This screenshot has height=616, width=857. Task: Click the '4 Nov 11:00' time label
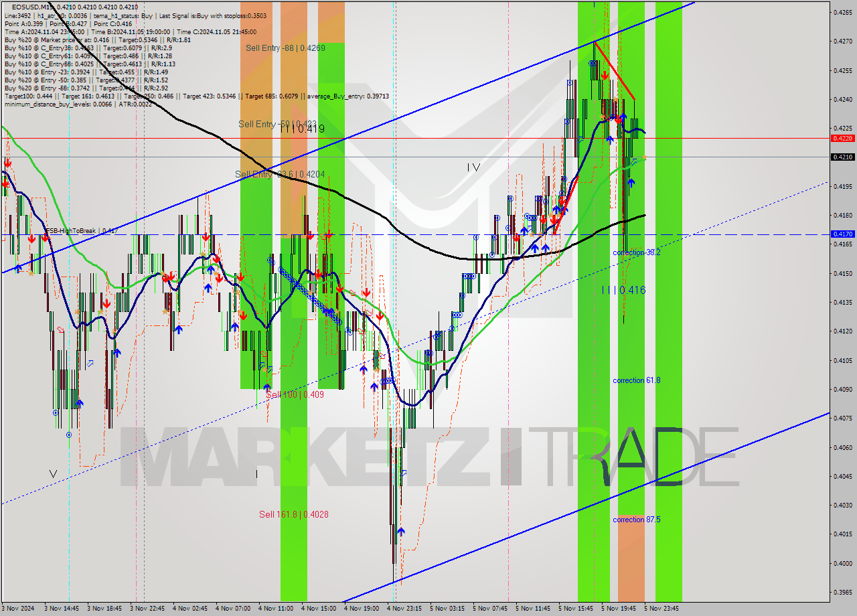click(276, 609)
